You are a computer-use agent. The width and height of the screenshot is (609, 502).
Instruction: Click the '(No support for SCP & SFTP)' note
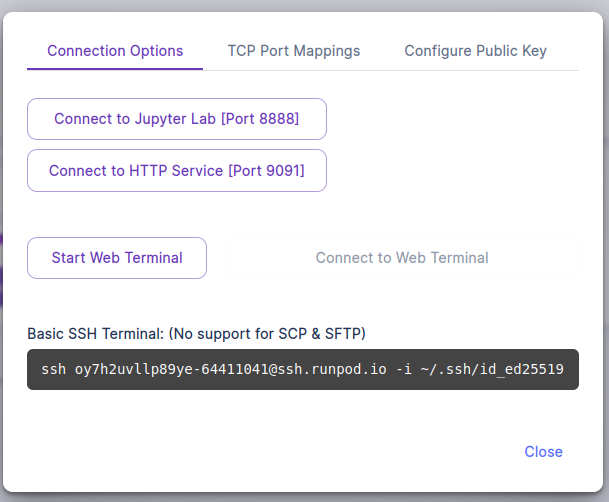[266, 332]
